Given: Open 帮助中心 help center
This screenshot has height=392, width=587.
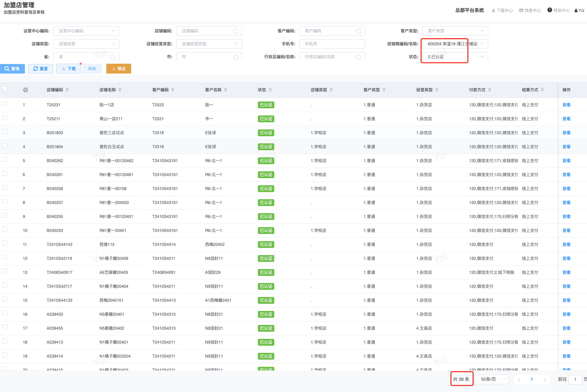Looking at the screenshot, I should pos(558,11).
